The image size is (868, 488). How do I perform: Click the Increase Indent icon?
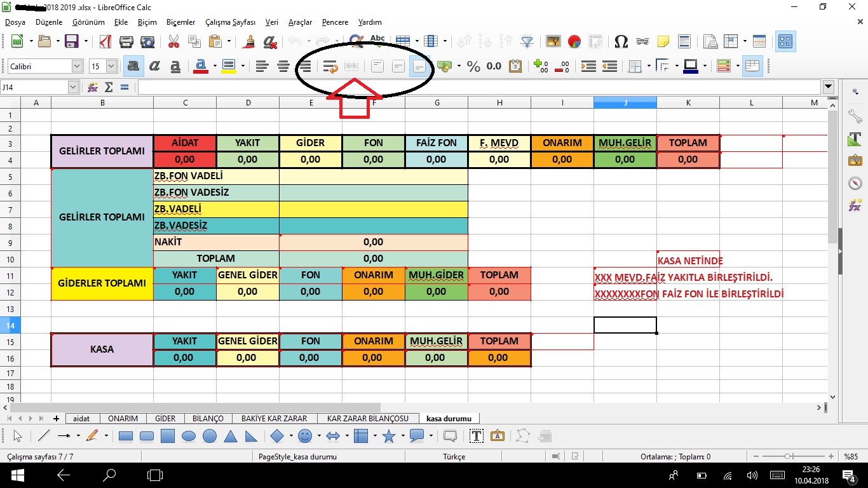(x=588, y=66)
